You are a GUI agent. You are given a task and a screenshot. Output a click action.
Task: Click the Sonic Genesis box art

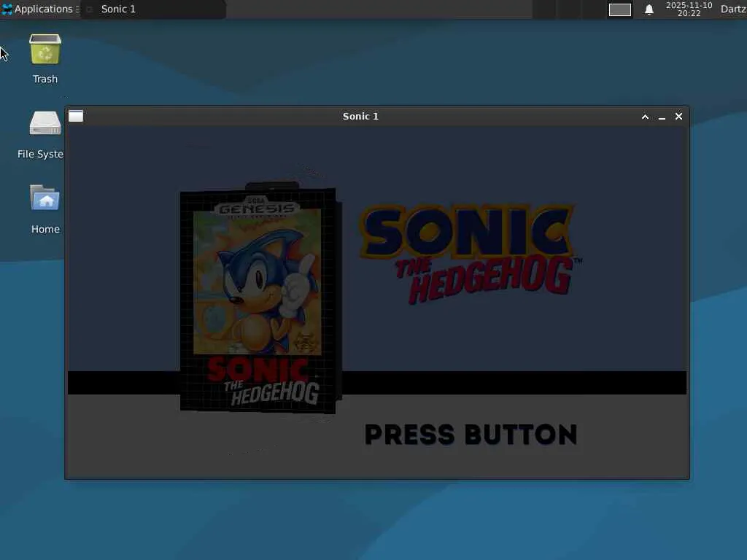pos(260,299)
